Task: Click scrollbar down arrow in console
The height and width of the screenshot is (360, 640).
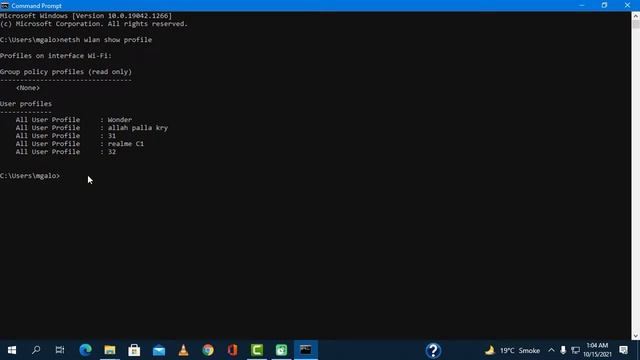Action: click(x=636, y=336)
